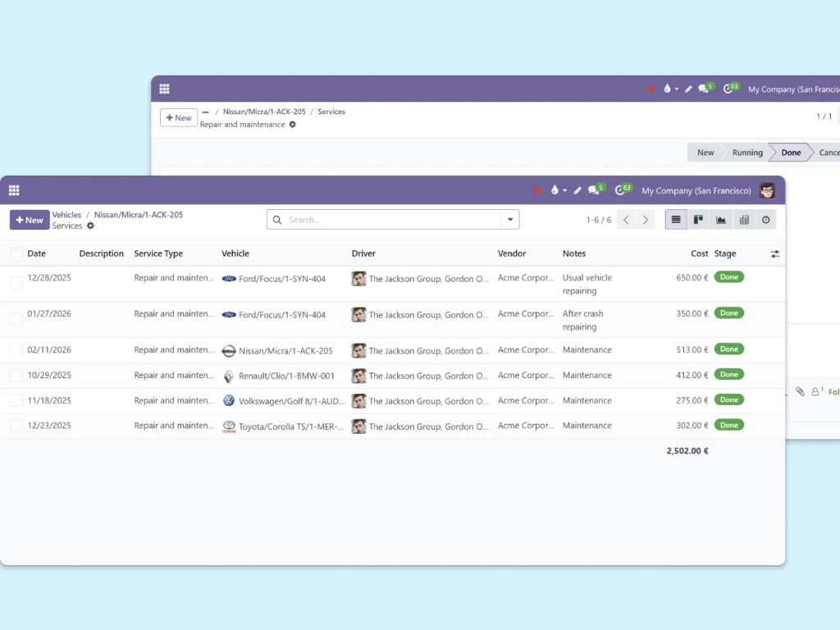Switch to Activity view
This screenshot has width=840, height=630.
(x=766, y=220)
